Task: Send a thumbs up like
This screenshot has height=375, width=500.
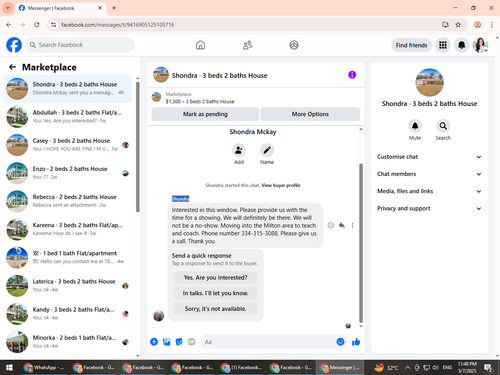Action: [356, 342]
